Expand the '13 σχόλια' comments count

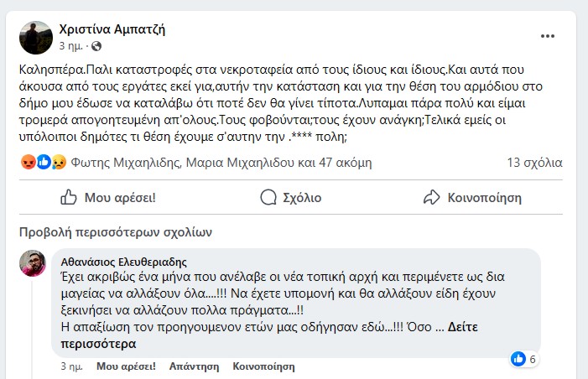click(533, 161)
